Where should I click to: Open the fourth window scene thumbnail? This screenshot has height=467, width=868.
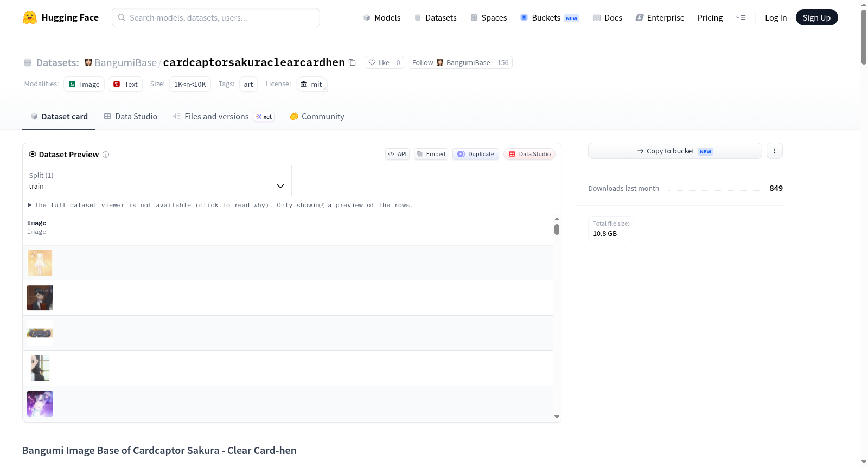tap(40, 368)
